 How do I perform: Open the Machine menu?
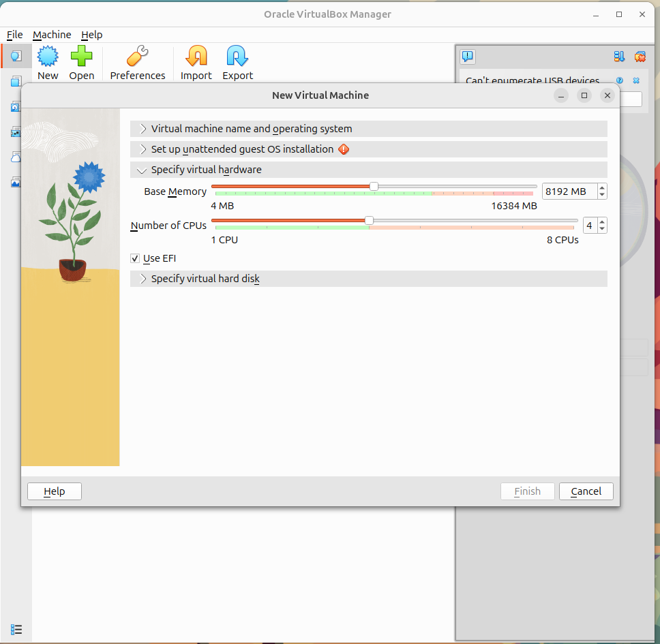pyautogui.click(x=52, y=35)
